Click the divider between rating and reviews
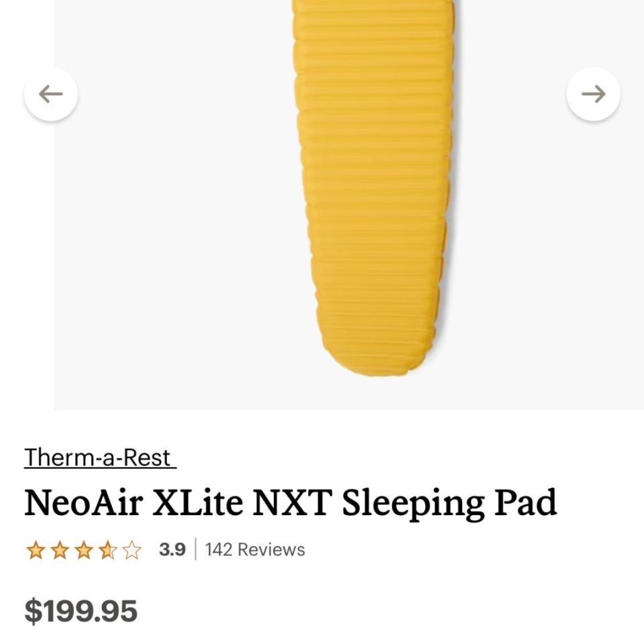The image size is (644, 644). pyautogui.click(x=195, y=549)
